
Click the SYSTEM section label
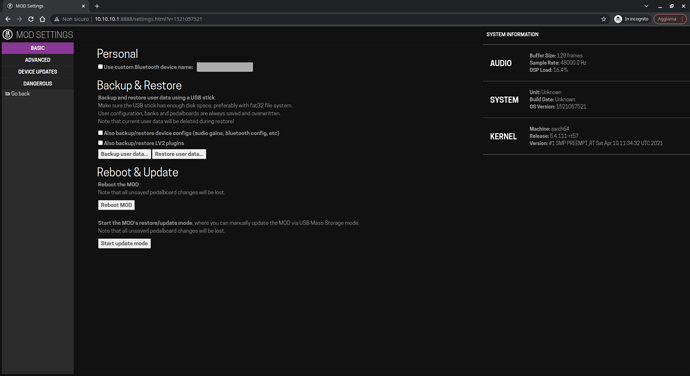click(x=504, y=100)
